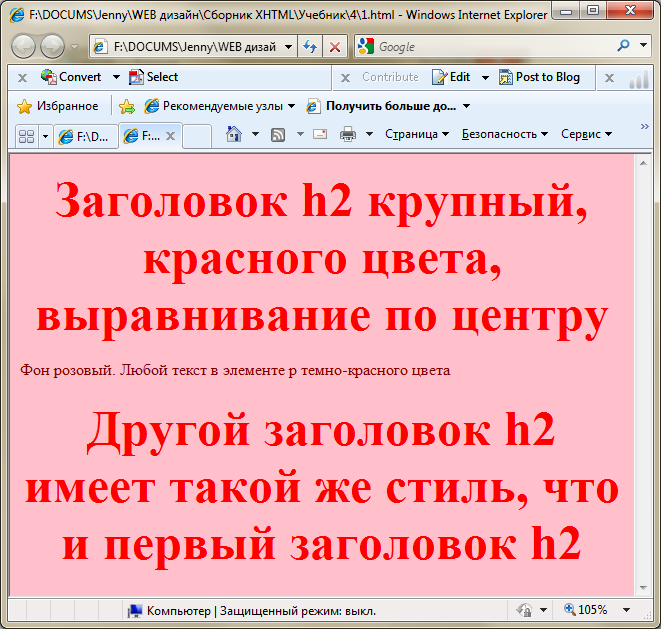
Task: Click the Post to Blog button
Action: (539, 77)
